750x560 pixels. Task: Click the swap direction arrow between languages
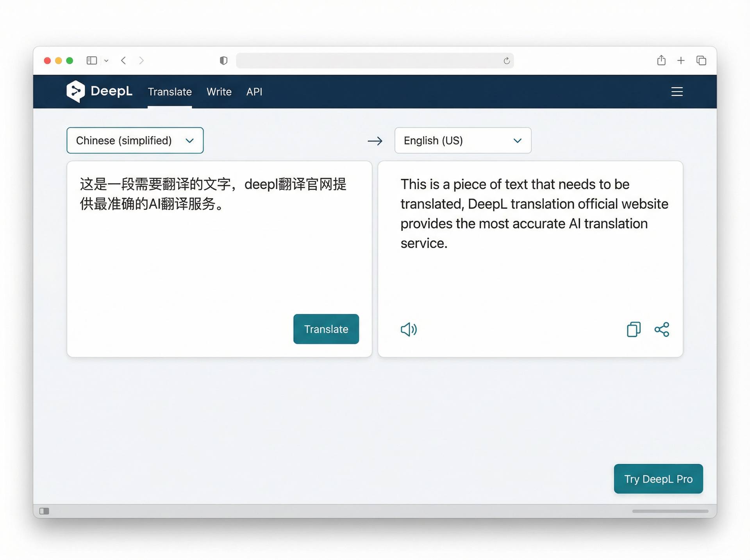point(375,141)
